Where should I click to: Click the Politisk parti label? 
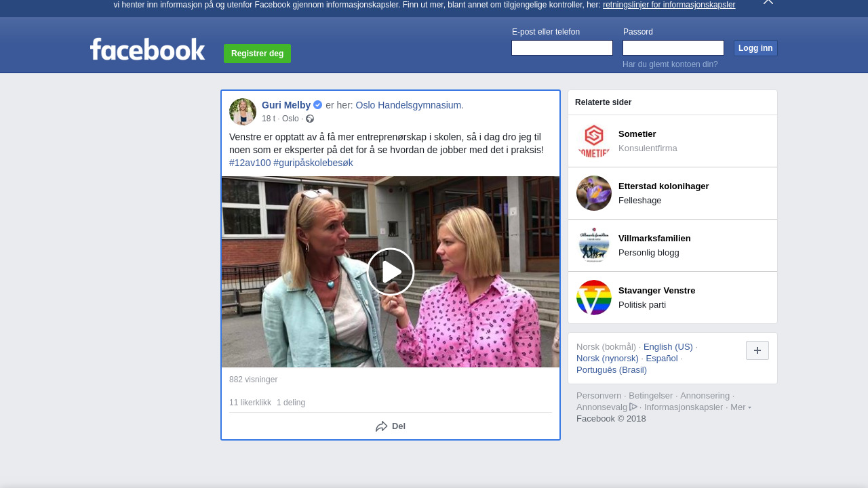[x=642, y=305]
